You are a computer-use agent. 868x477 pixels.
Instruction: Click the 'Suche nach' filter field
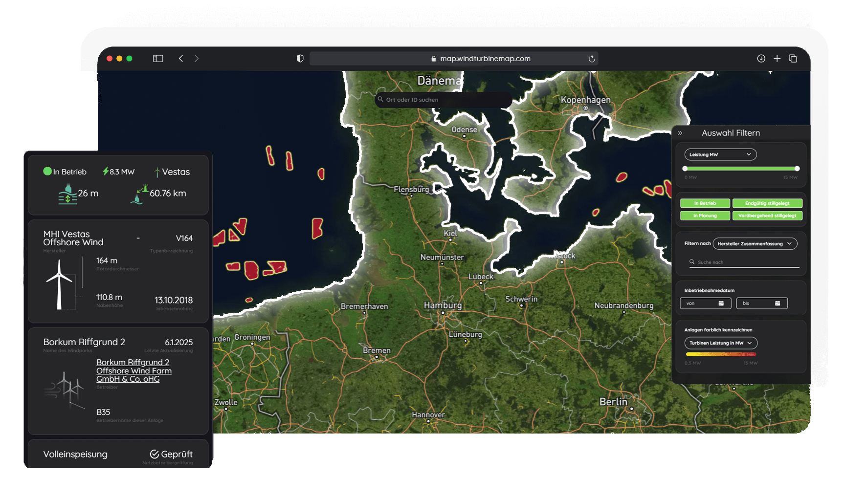point(744,262)
